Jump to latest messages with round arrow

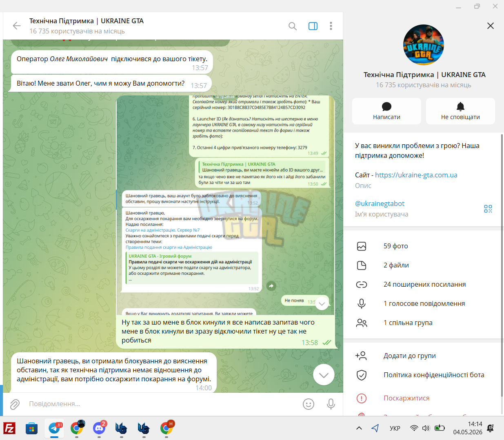coord(324,375)
